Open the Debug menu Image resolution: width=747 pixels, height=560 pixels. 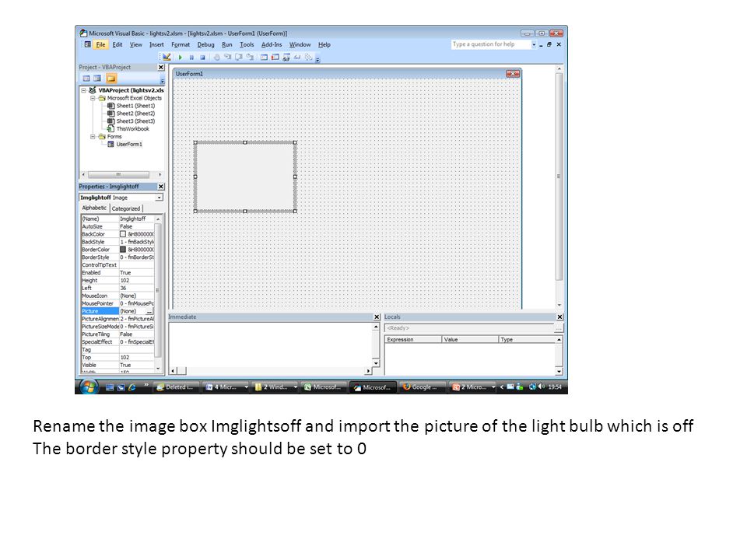[x=205, y=45]
